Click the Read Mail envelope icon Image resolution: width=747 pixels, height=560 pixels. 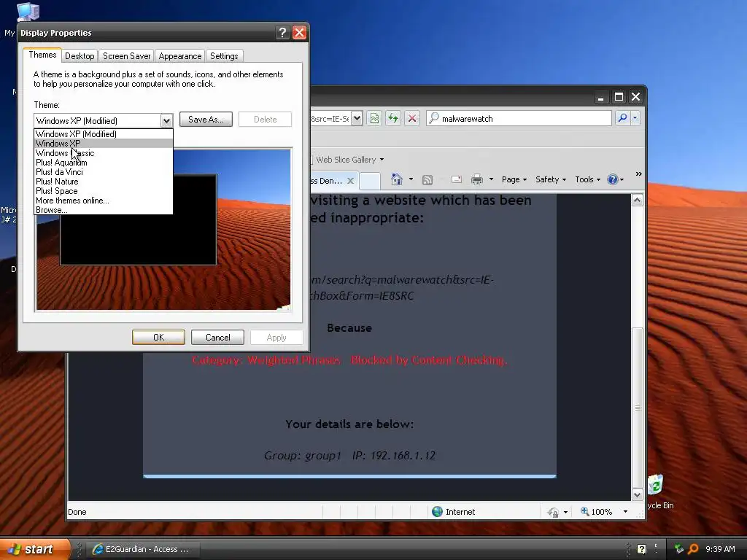pyautogui.click(x=457, y=179)
